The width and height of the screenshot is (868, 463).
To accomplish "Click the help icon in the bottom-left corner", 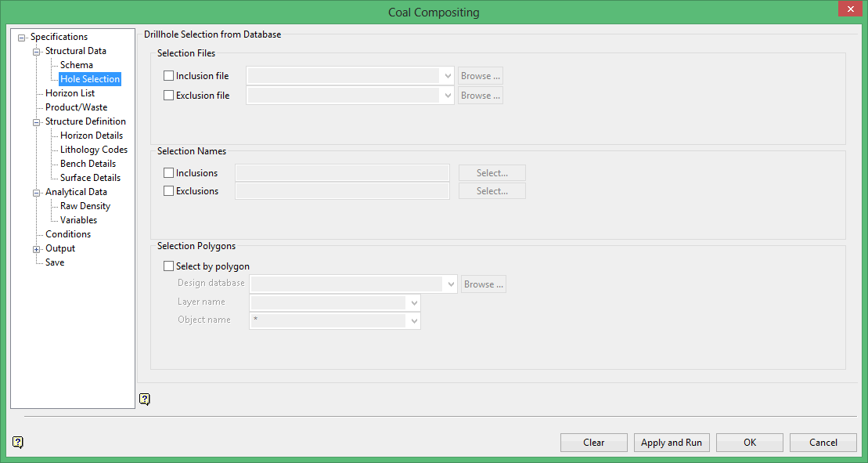I will [x=18, y=443].
